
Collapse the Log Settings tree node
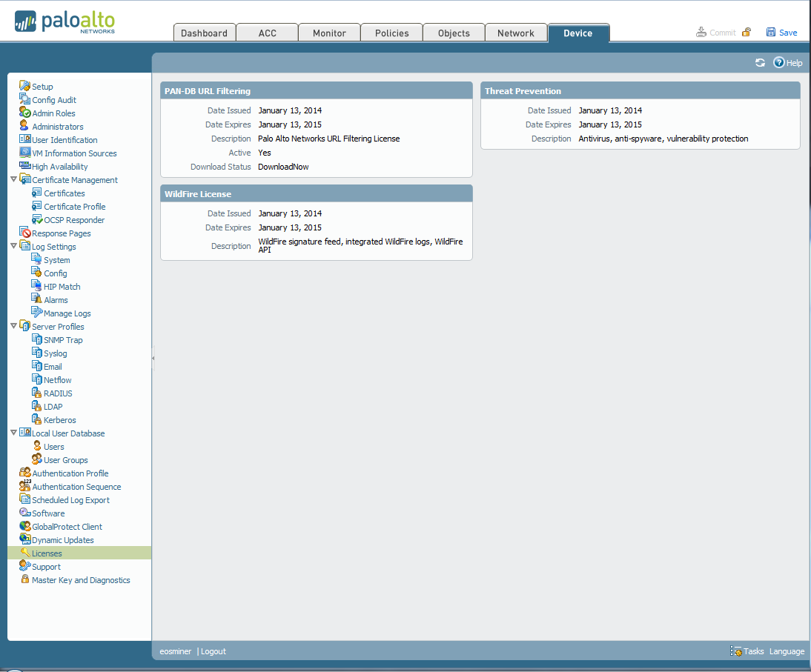pos(13,247)
